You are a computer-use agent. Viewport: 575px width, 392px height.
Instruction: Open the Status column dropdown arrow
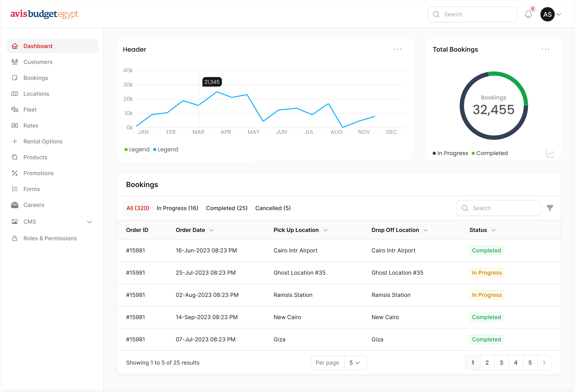[493, 230]
